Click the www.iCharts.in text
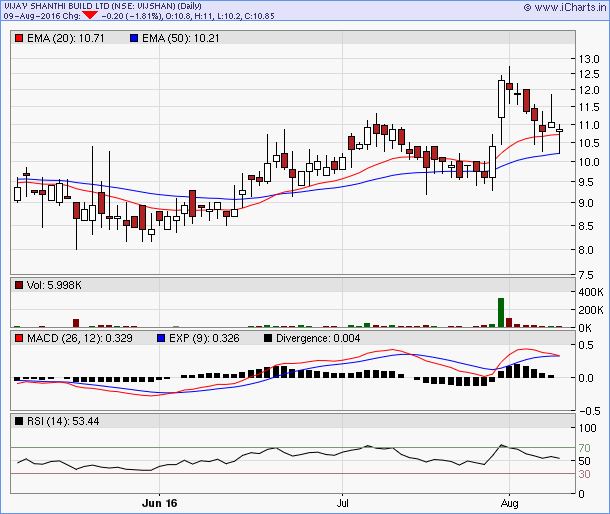Screen dimensions: 610x514 click(570, 7)
